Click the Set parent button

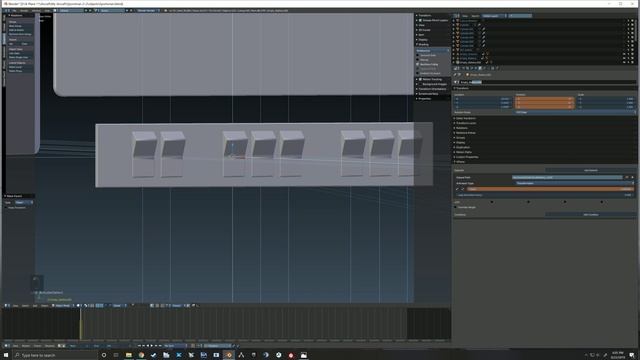tap(14, 44)
